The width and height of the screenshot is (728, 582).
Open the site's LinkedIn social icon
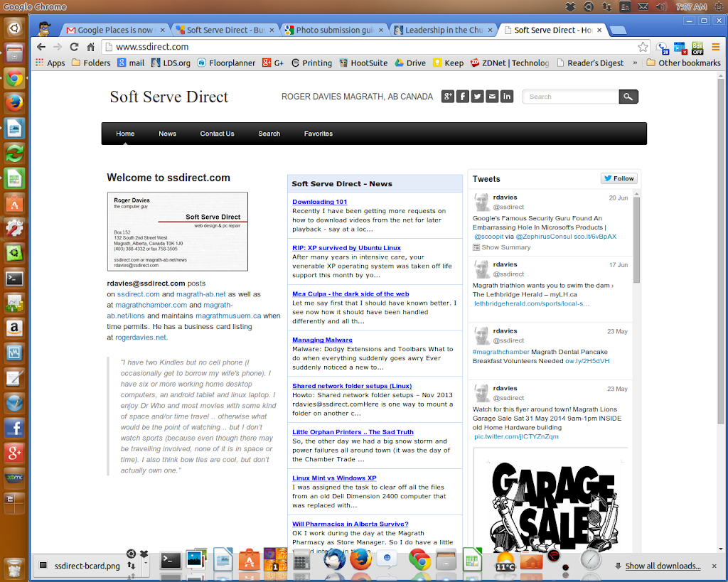(506, 97)
